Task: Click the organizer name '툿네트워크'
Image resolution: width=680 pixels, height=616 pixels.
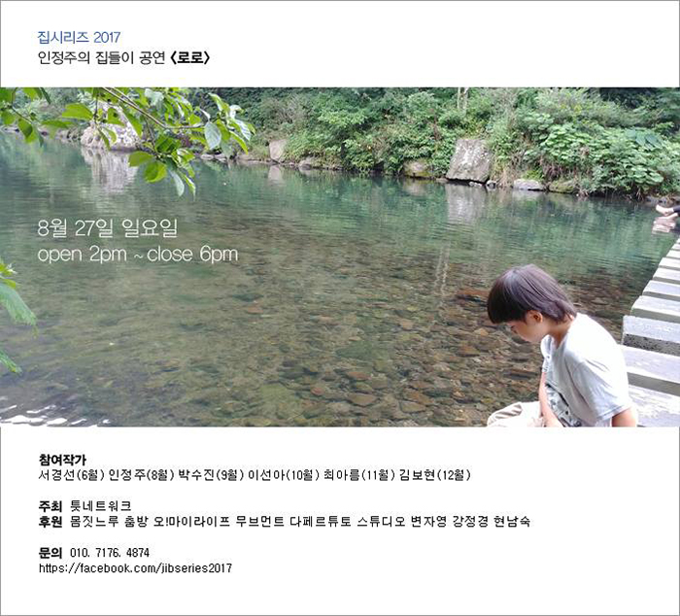Action: (101, 506)
